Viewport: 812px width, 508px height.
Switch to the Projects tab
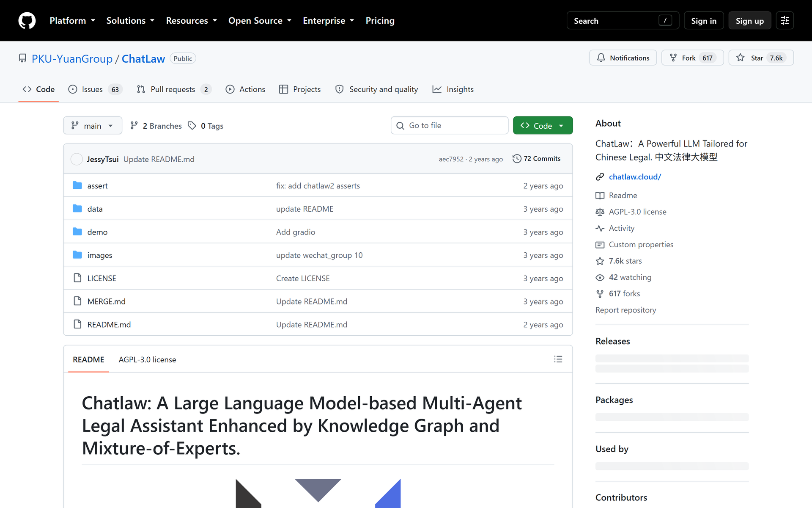[x=300, y=89]
